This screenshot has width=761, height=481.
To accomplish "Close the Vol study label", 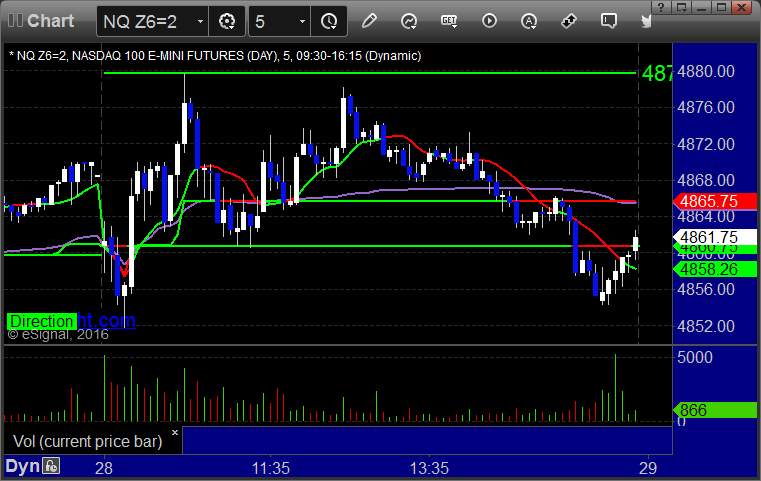I will point(175,432).
